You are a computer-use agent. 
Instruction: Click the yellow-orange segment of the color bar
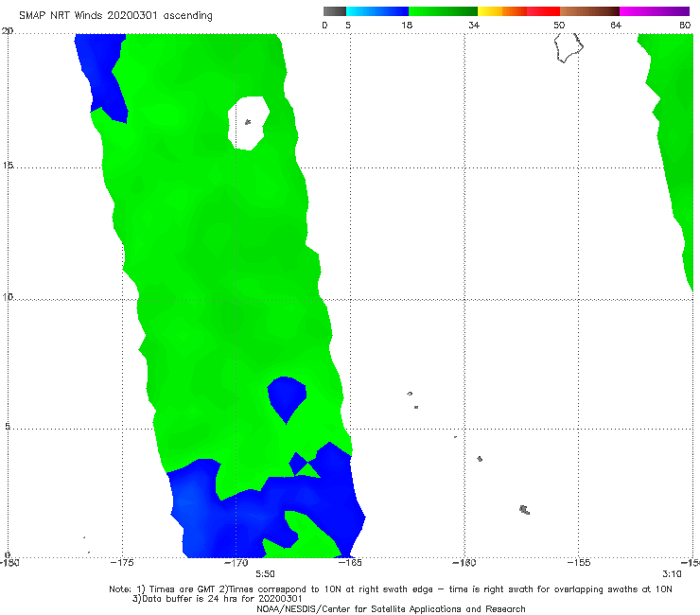point(502,11)
